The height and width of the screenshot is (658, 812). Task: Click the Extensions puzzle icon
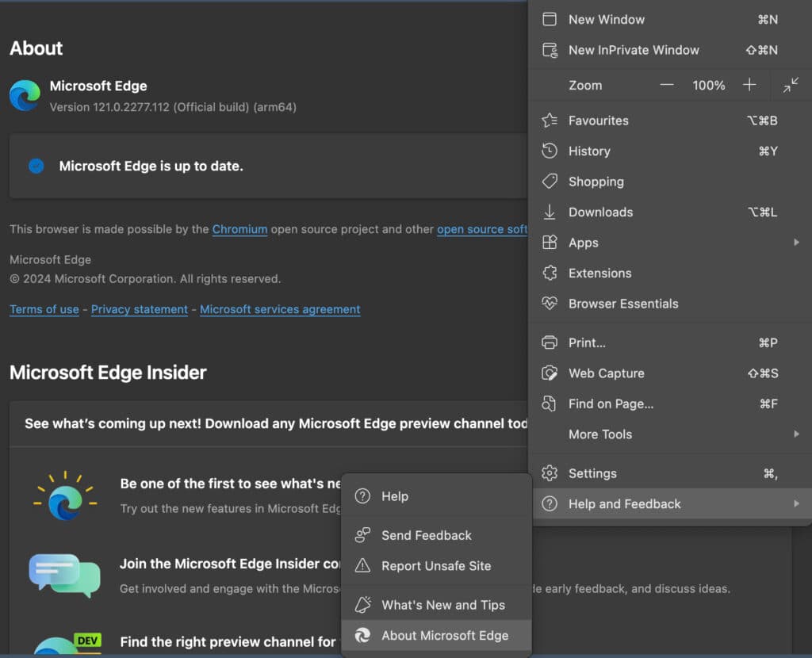550,273
